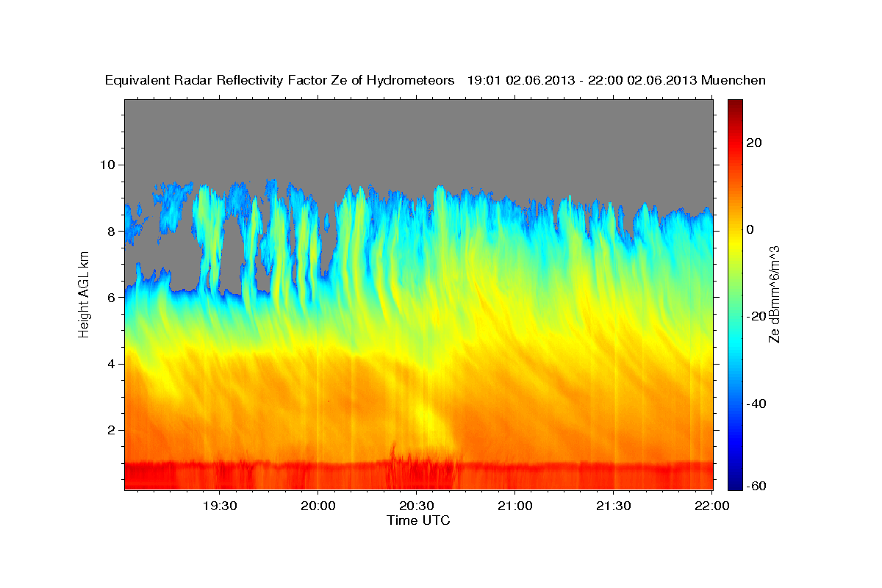Viewport: 882px width, 588px height.
Task: Click the colorbar tick label 0
Action: pos(750,229)
